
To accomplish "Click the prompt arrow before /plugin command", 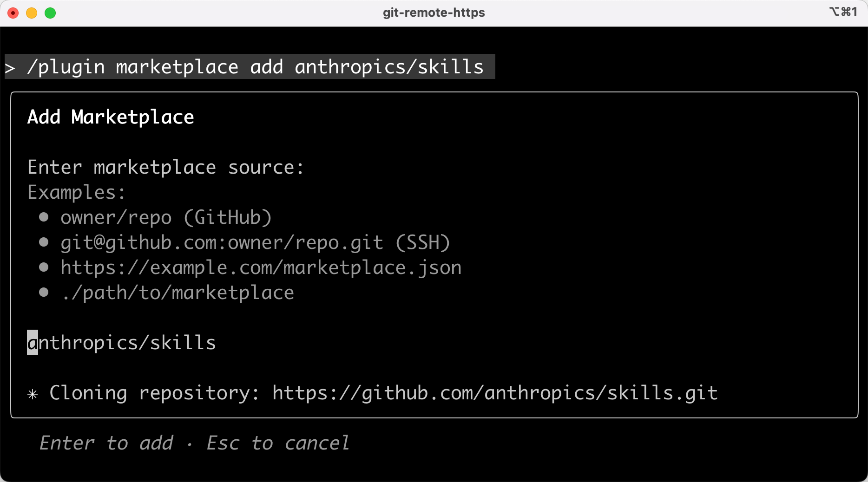I will tap(10, 68).
